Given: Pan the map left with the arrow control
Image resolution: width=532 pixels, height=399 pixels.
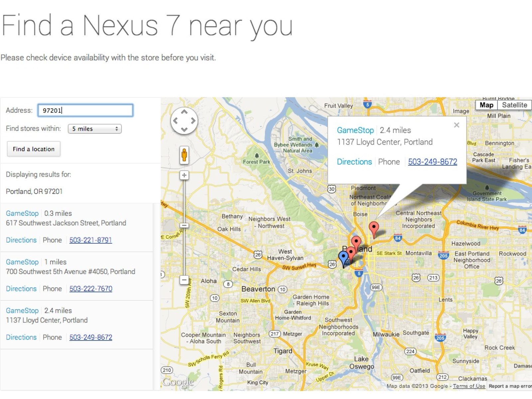Looking at the screenshot, I should (176, 121).
